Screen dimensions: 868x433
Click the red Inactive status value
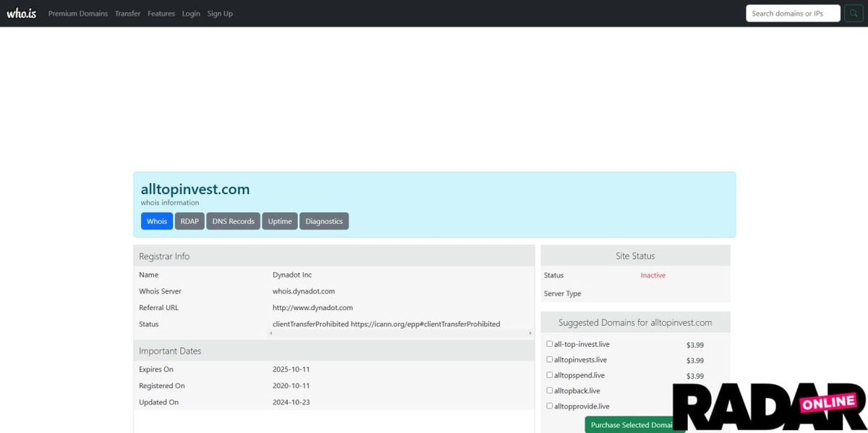pos(653,275)
